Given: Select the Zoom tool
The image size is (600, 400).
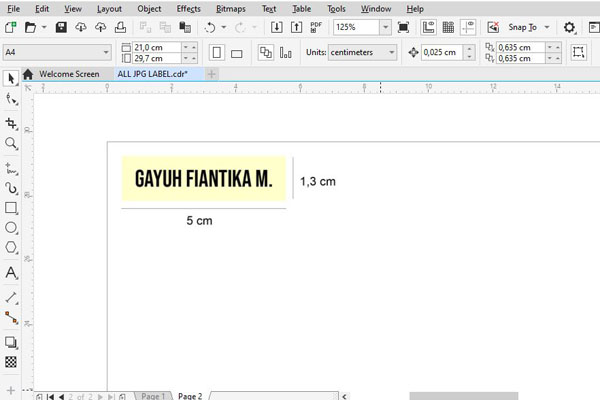Looking at the screenshot, I should point(11,143).
